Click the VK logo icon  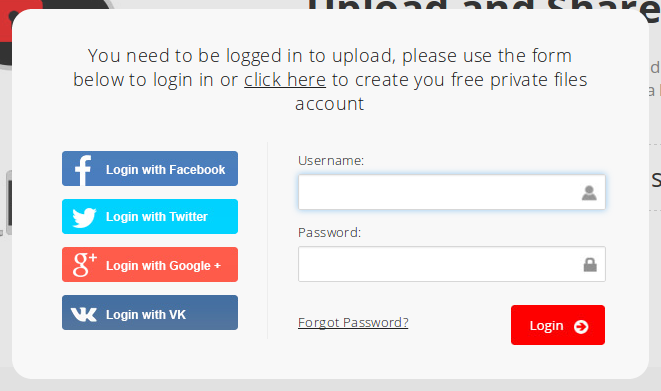click(83, 314)
